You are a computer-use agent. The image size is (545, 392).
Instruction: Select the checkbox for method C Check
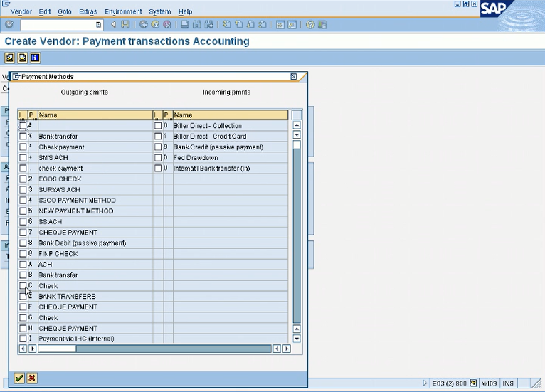coord(23,286)
